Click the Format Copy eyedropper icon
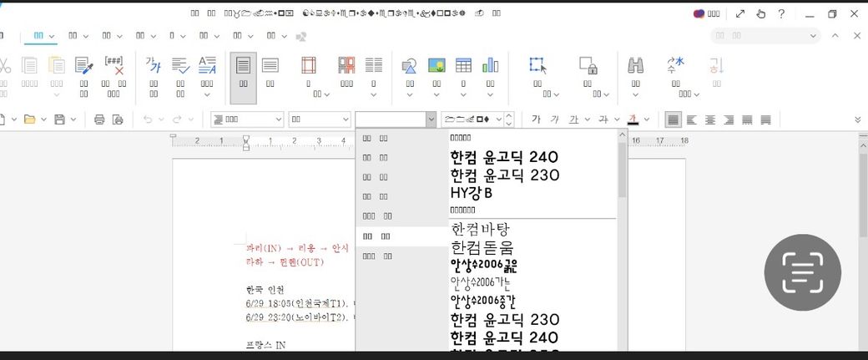This screenshot has width=868, height=360. pos(83,65)
